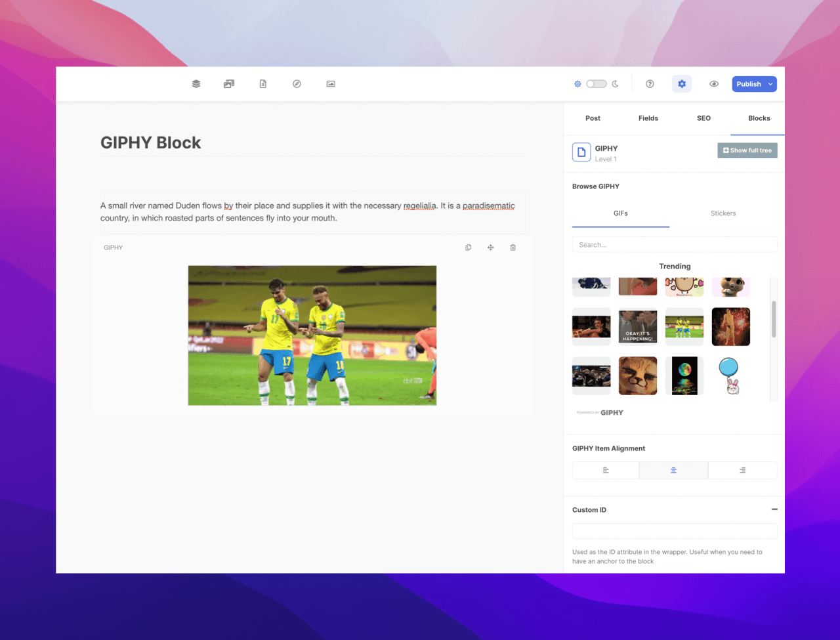The image size is (840, 640).
Task: Delete the GIPHY block using trash icon
Action: (513, 247)
